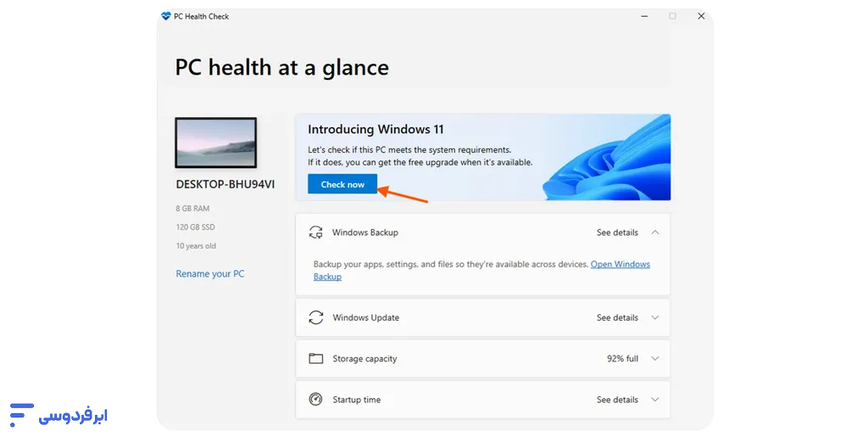Select See details for Windows Update
The height and width of the screenshot is (437, 868).
(617, 318)
